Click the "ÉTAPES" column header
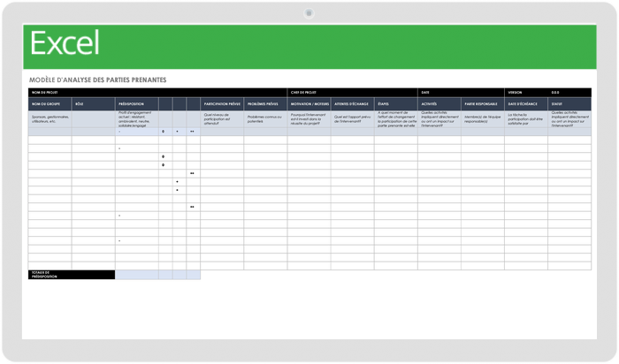 [x=395, y=104]
